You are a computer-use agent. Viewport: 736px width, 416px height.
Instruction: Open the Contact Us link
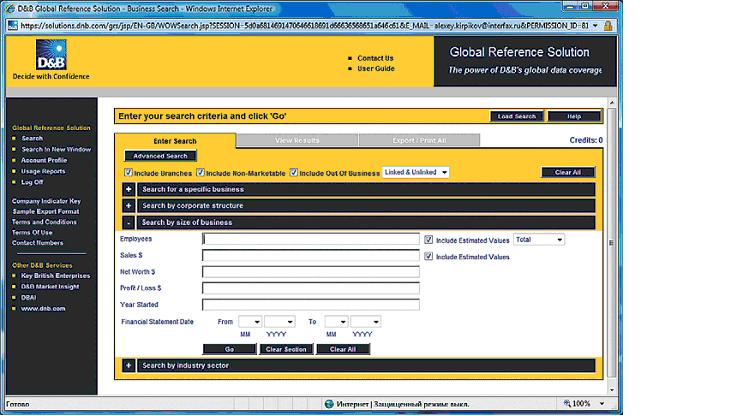[x=376, y=58]
